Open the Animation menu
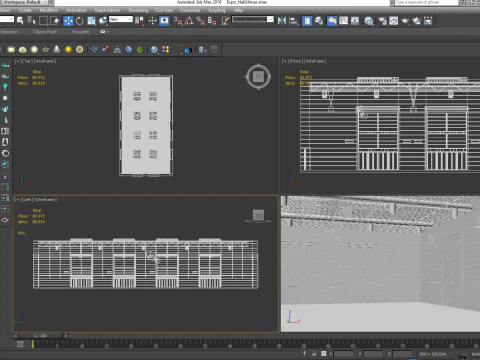Screen dimensions: 480x360 click(76, 10)
